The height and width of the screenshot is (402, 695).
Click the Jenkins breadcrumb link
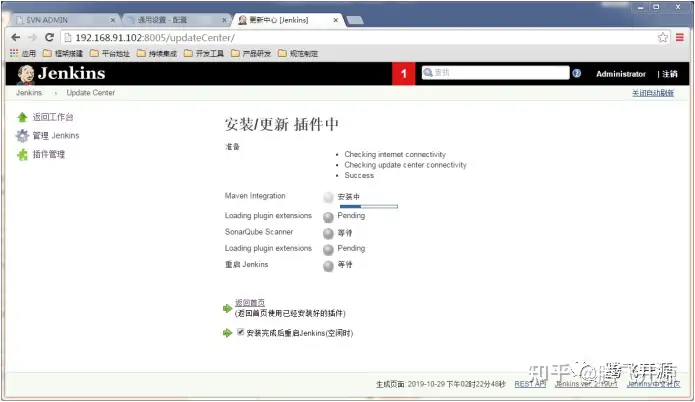(29, 93)
